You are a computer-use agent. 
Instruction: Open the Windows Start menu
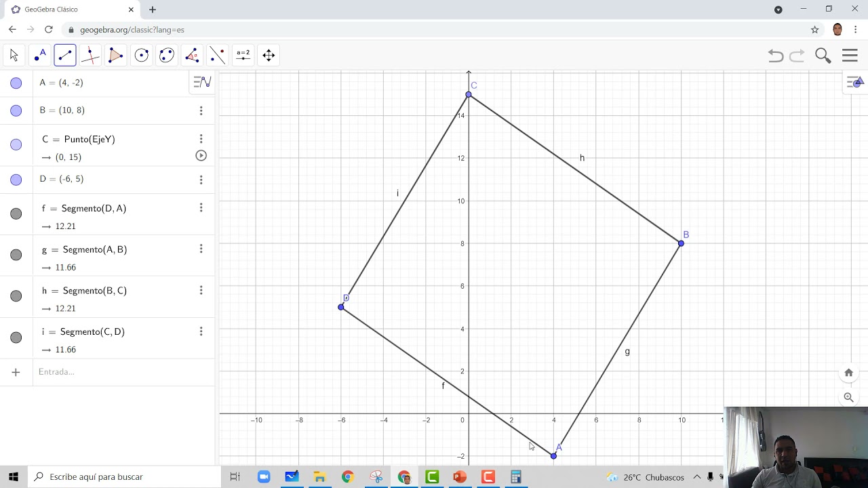(14, 477)
